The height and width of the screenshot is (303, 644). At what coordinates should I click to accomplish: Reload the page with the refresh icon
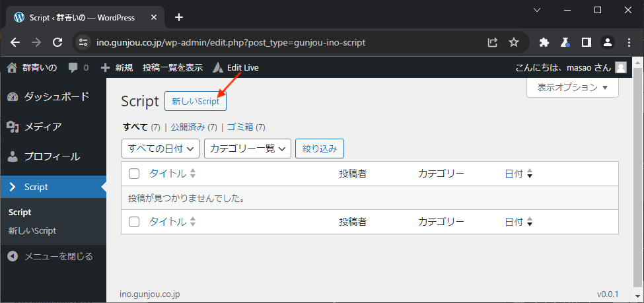(57, 42)
